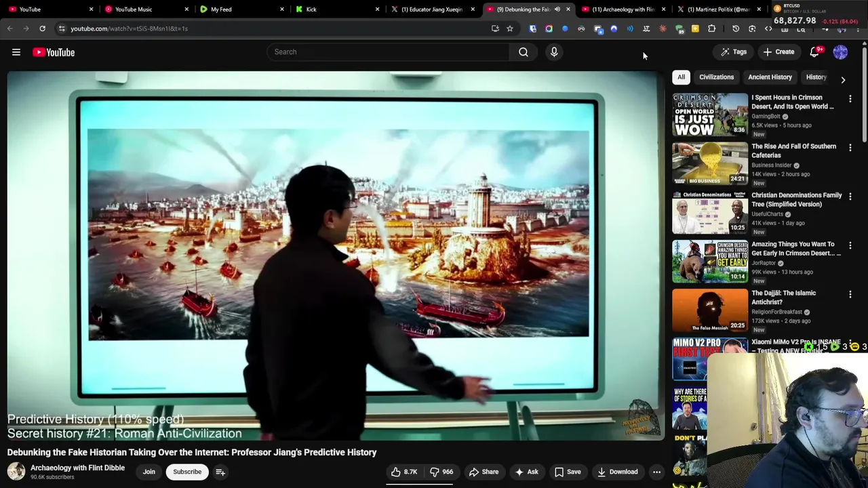Select the Ancient History filter chip
This screenshot has height=488, width=868.
[x=770, y=77]
